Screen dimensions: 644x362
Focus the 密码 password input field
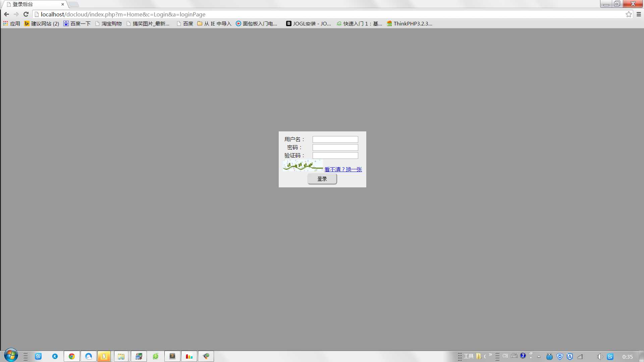pos(335,147)
